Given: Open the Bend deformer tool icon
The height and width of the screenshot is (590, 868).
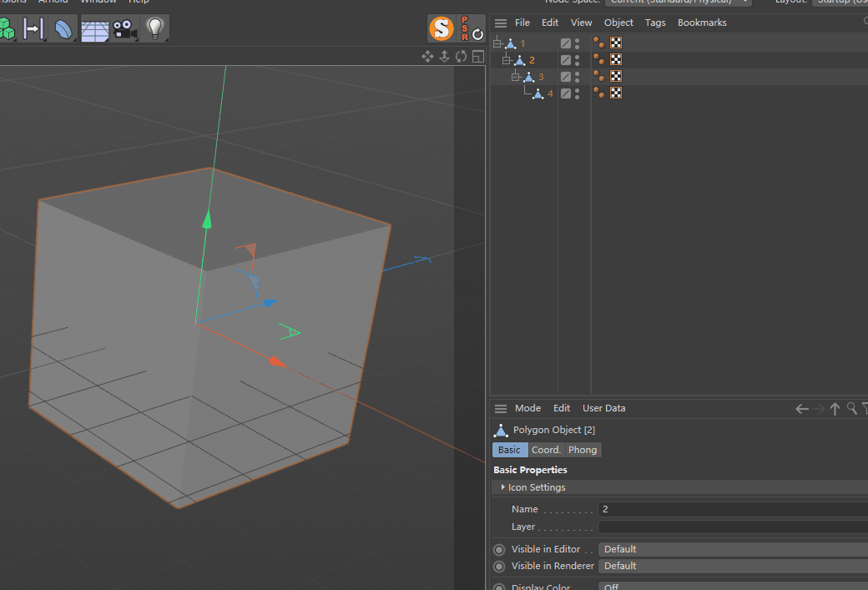Looking at the screenshot, I should coord(63,28).
